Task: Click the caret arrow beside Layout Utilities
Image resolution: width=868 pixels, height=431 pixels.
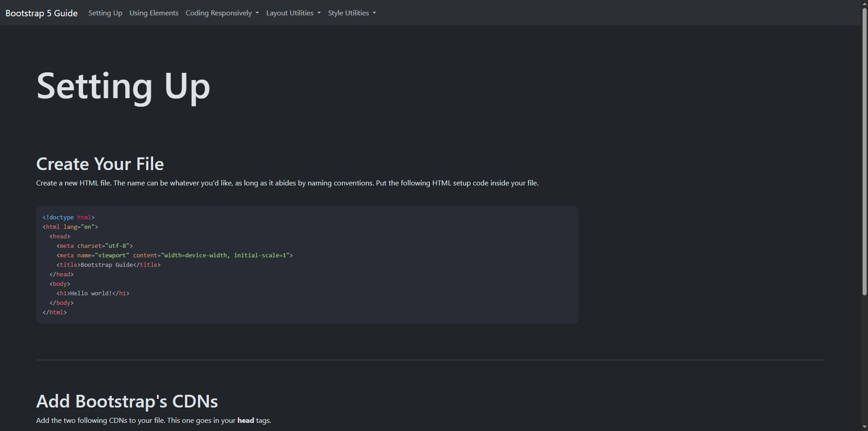Action: click(x=319, y=13)
